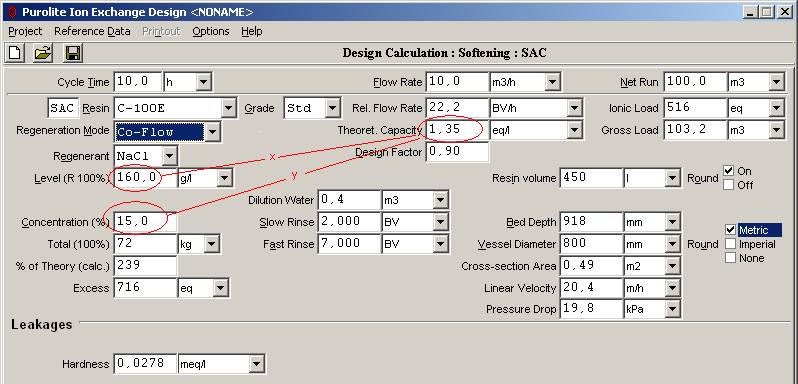Click the Dilution Water field showing 0,4
The width and height of the screenshot is (798, 384).
click(x=349, y=200)
